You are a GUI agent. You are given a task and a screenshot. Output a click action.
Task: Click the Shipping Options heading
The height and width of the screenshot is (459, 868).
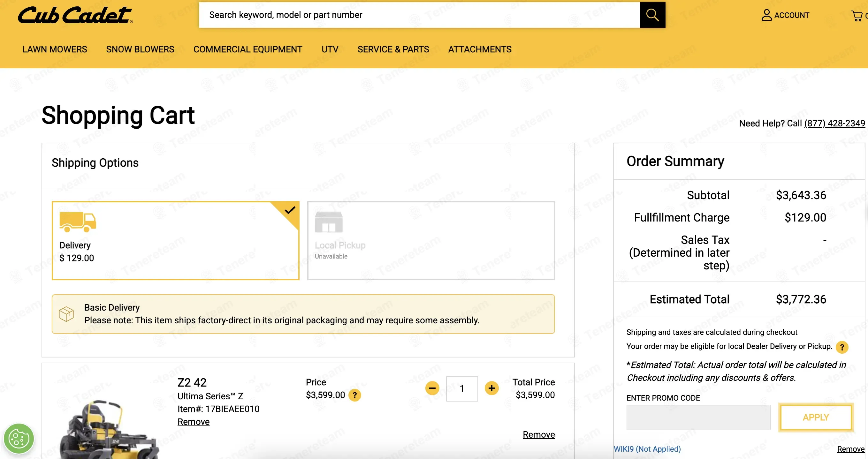95,163
